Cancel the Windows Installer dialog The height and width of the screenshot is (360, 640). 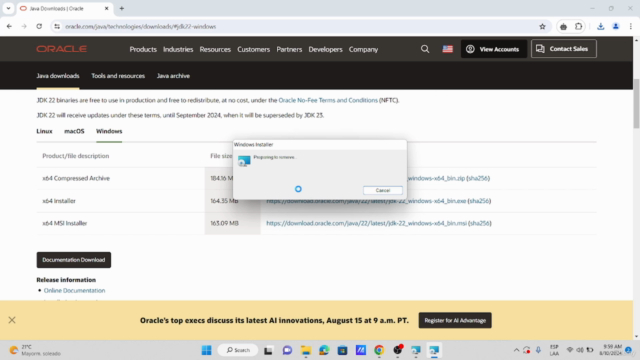382,190
